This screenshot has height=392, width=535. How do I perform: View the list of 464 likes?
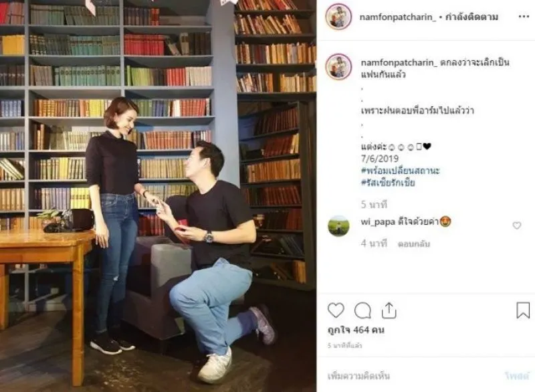(x=356, y=330)
